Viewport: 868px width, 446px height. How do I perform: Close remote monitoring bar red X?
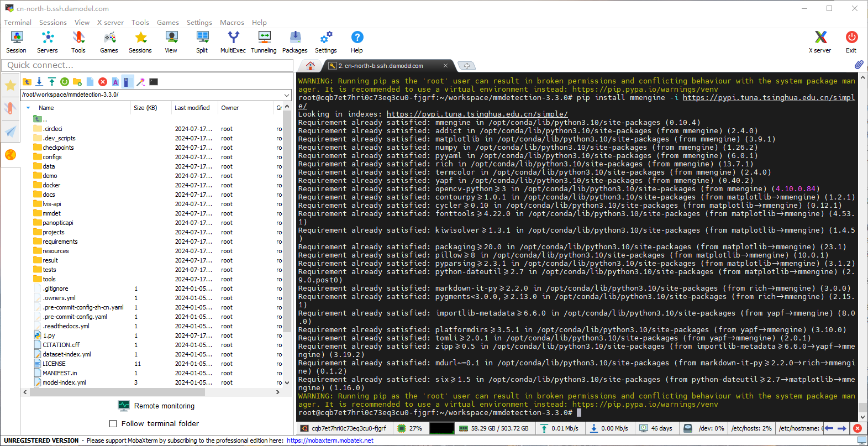857,428
